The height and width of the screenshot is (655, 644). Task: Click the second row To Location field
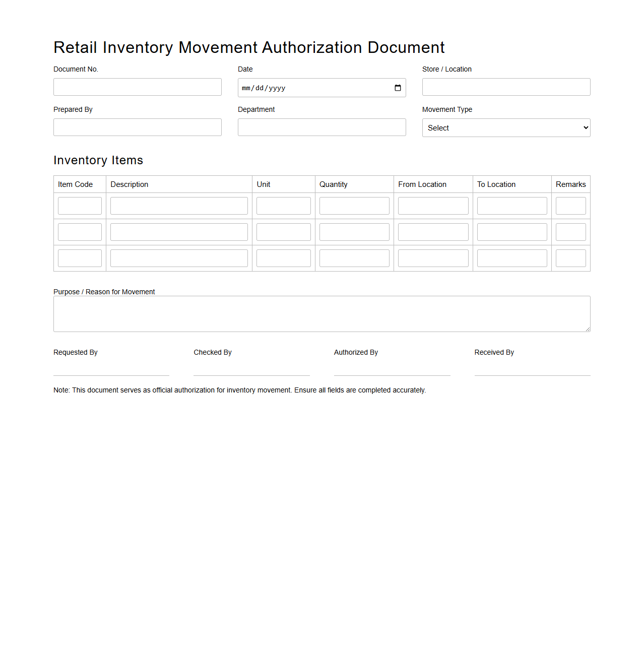511,232
